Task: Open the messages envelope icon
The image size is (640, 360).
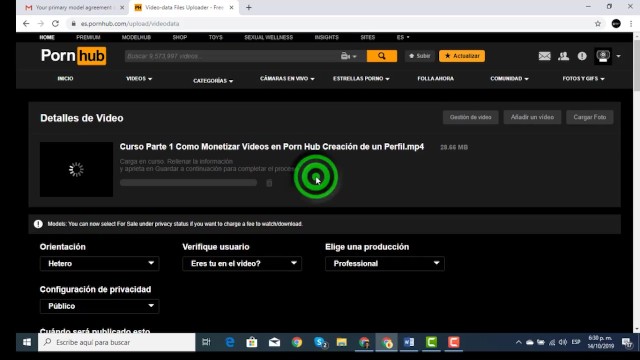Action: [x=544, y=56]
